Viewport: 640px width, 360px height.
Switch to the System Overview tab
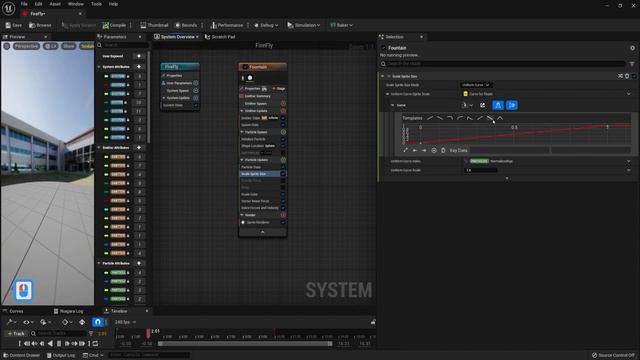tap(176, 37)
